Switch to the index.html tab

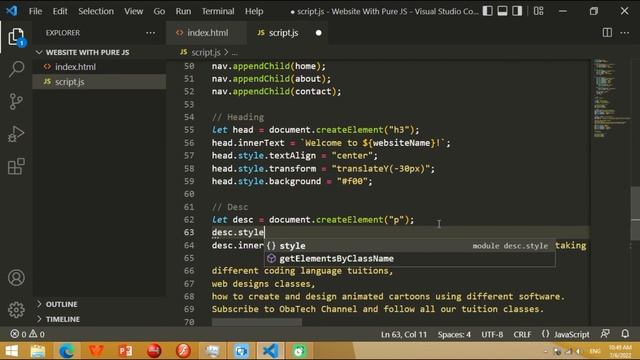point(206,33)
